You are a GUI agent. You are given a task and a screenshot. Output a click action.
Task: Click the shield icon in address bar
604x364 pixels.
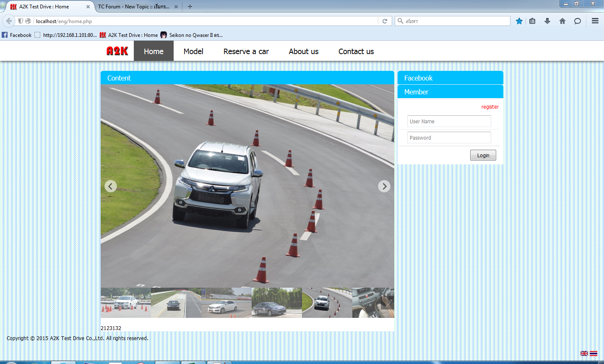click(20, 21)
